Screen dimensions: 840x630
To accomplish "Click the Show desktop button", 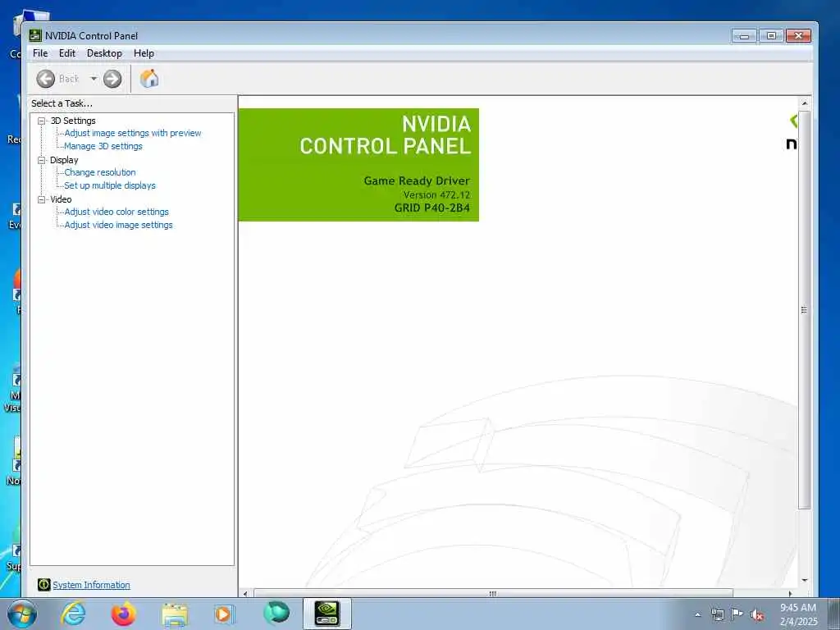I will tap(833, 614).
